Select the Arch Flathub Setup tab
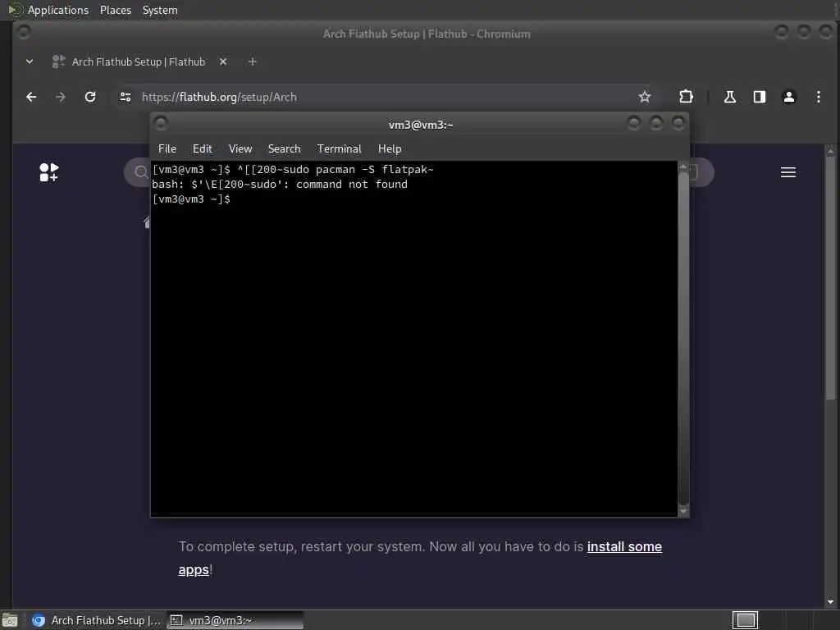Image resolution: width=840 pixels, height=630 pixels. [x=138, y=62]
